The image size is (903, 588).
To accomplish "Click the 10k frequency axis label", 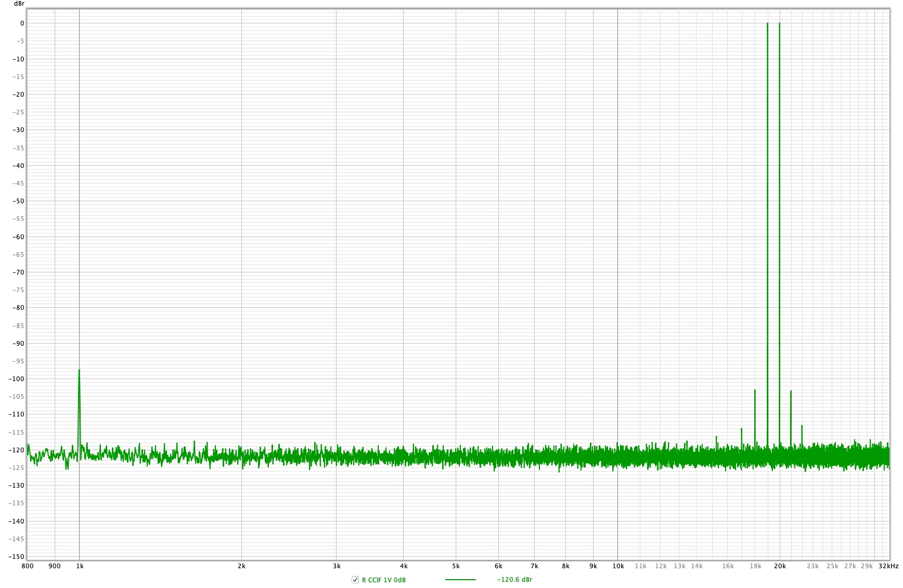I will pyautogui.click(x=618, y=566).
